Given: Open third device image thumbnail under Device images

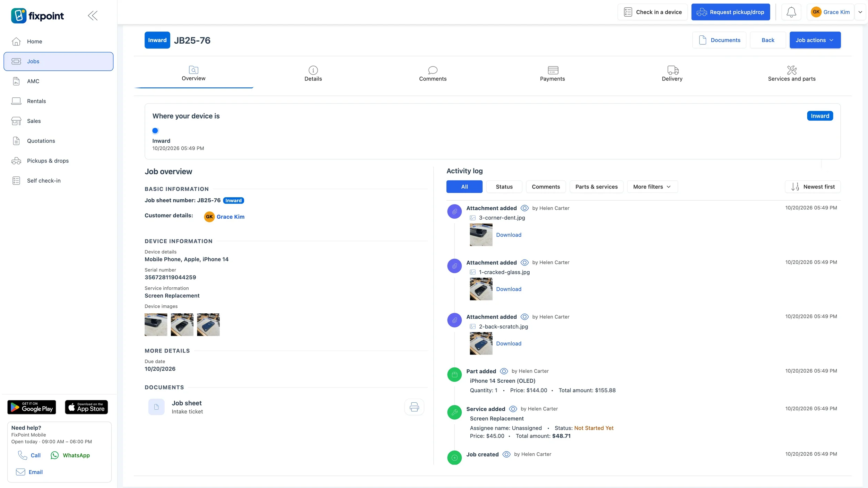Looking at the screenshot, I should (208, 325).
